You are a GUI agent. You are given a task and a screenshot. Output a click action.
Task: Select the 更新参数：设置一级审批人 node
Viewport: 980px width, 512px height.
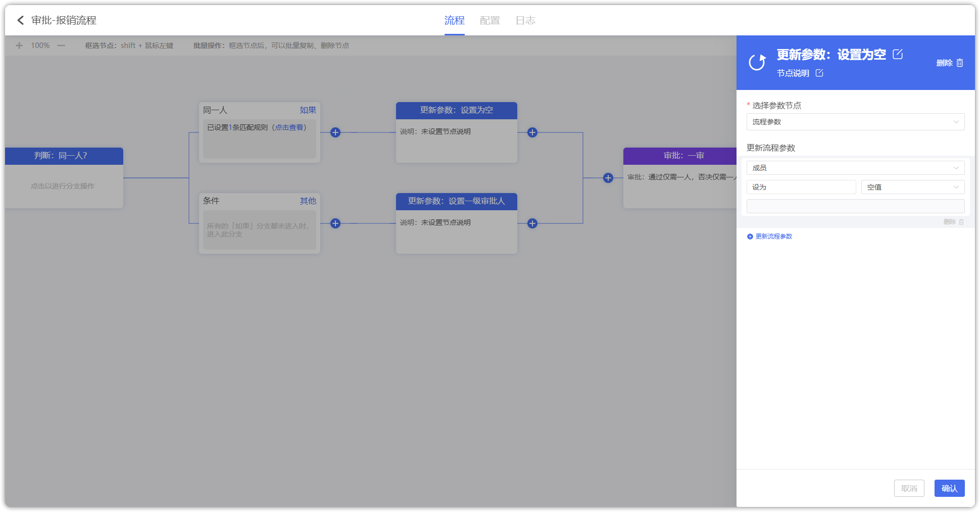coord(457,223)
